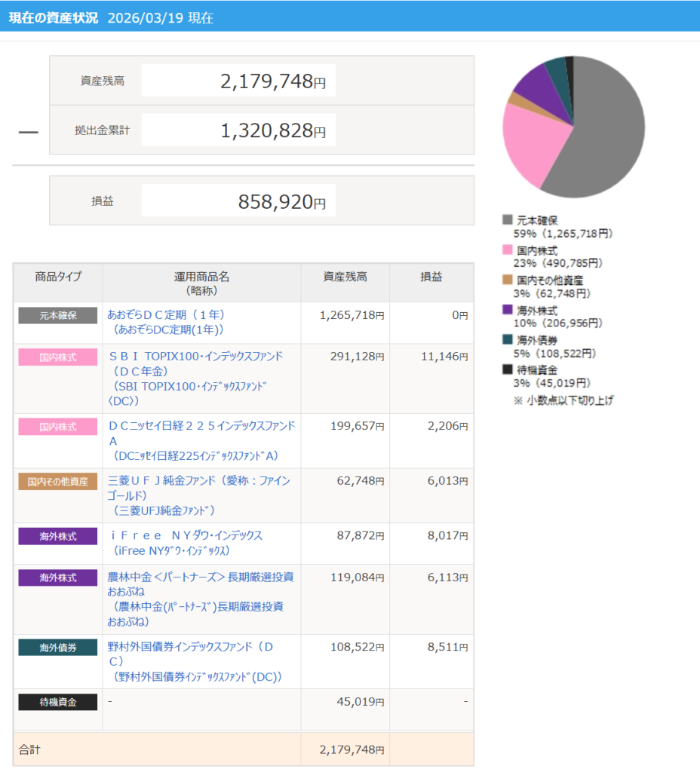
Task: Open SBI TOPIX100 インデックスファンド link
Action: click(x=195, y=357)
